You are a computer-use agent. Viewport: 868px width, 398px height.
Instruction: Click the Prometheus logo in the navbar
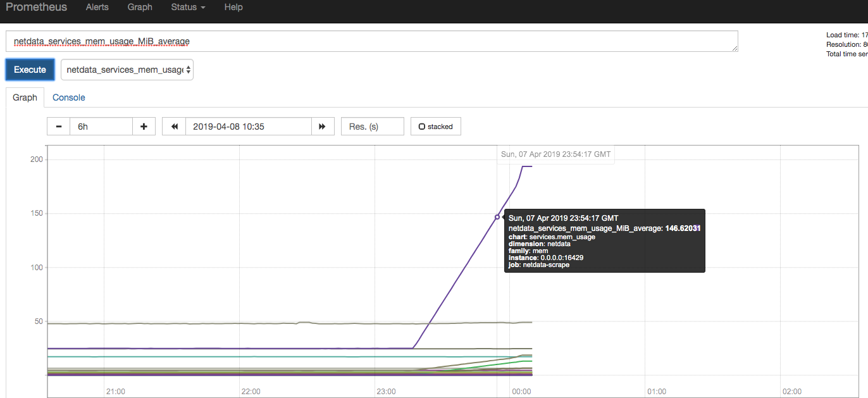36,7
